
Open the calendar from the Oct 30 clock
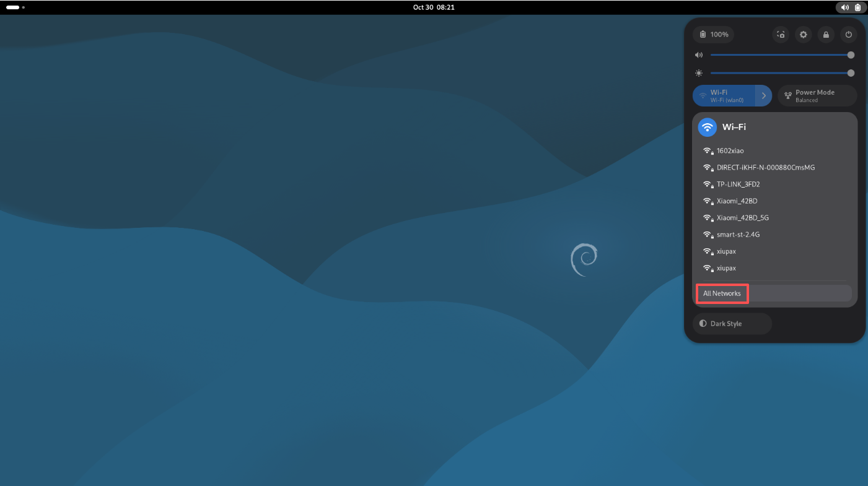point(433,7)
